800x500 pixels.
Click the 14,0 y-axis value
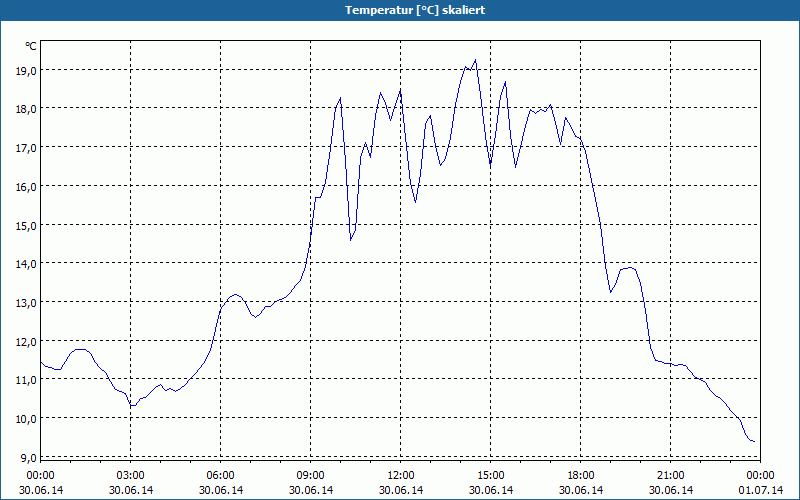pyautogui.click(x=26, y=264)
